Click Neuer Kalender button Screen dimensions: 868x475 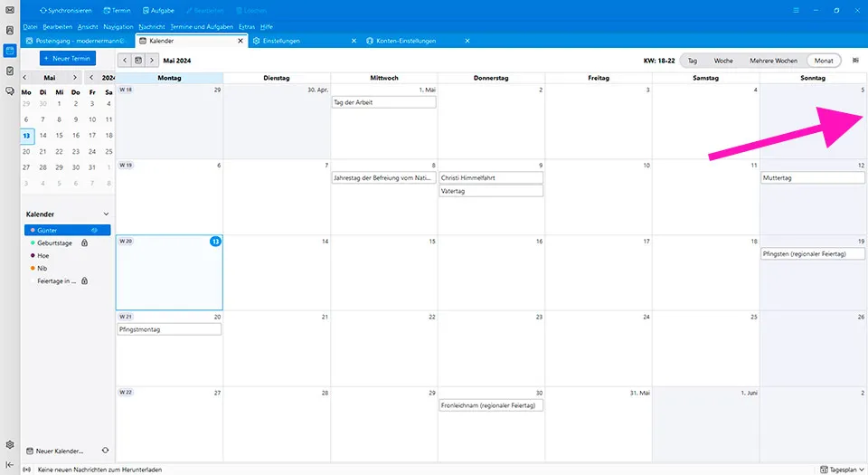[55, 451]
